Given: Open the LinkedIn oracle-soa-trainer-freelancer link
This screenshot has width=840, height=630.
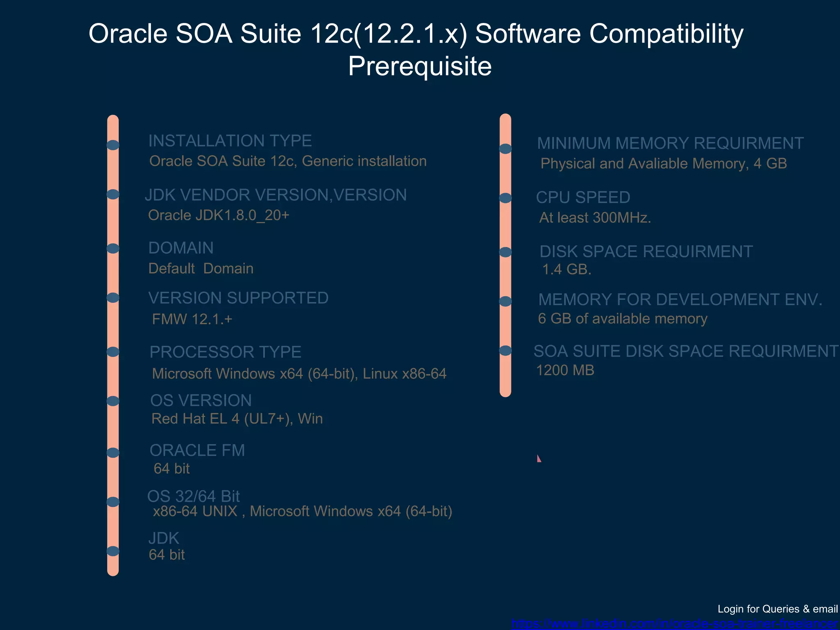Looking at the screenshot, I should [675, 624].
